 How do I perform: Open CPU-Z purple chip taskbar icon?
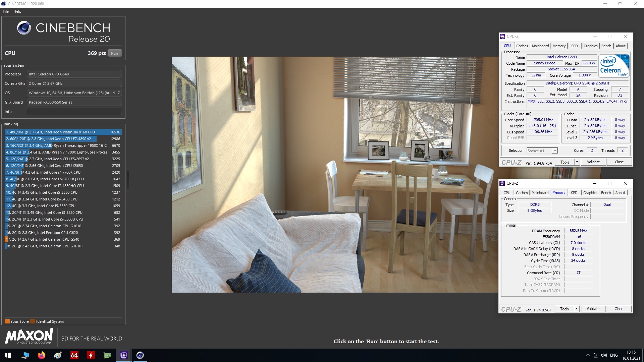[x=123, y=355]
